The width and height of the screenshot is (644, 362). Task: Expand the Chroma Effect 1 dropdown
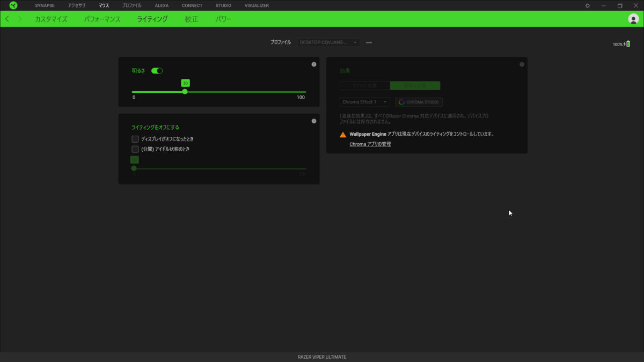[x=365, y=102]
